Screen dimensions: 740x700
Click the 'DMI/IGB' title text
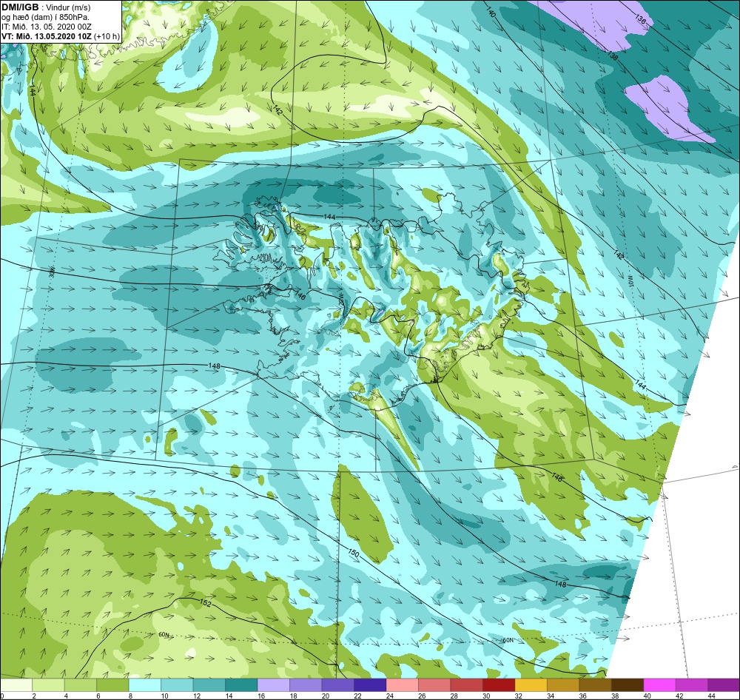pos(20,7)
